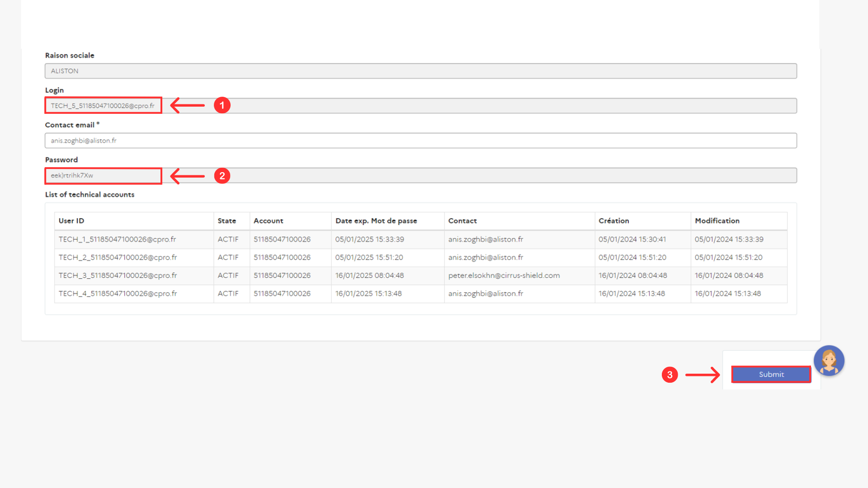This screenshot has width=868, height=488.
Task: Click the State column header
Action: 226,221
